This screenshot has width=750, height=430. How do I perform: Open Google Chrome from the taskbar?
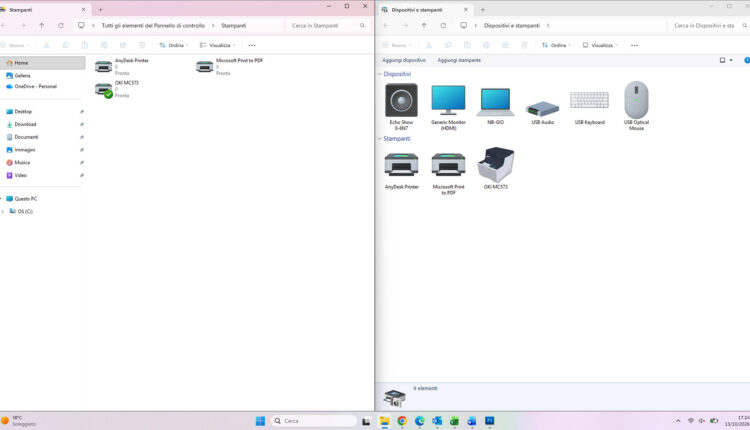(402, 421)
